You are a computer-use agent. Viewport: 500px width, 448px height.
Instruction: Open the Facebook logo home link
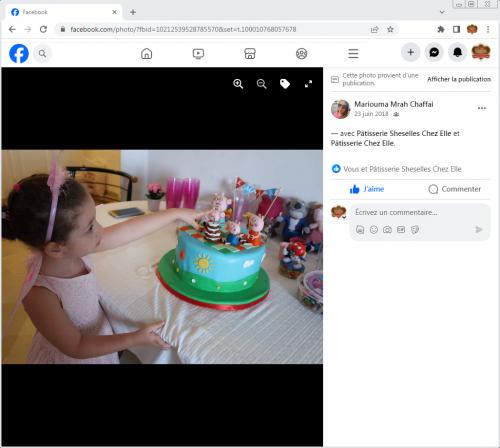click(x=19, y=53)
